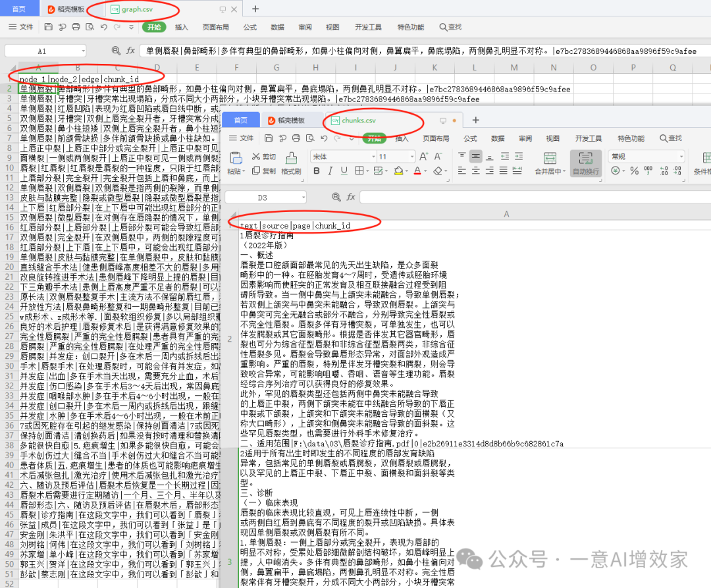Select column G header in graph.csv
The image size is (711, 588).
(x=276, y=68)
